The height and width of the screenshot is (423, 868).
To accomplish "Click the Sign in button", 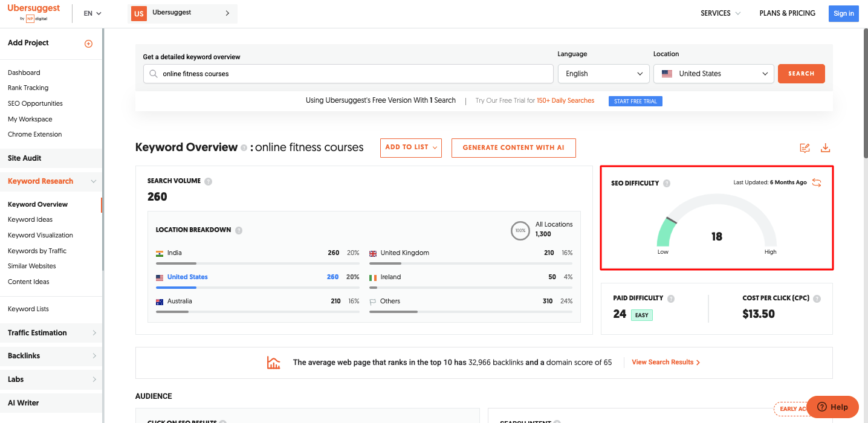I will 844,13.
